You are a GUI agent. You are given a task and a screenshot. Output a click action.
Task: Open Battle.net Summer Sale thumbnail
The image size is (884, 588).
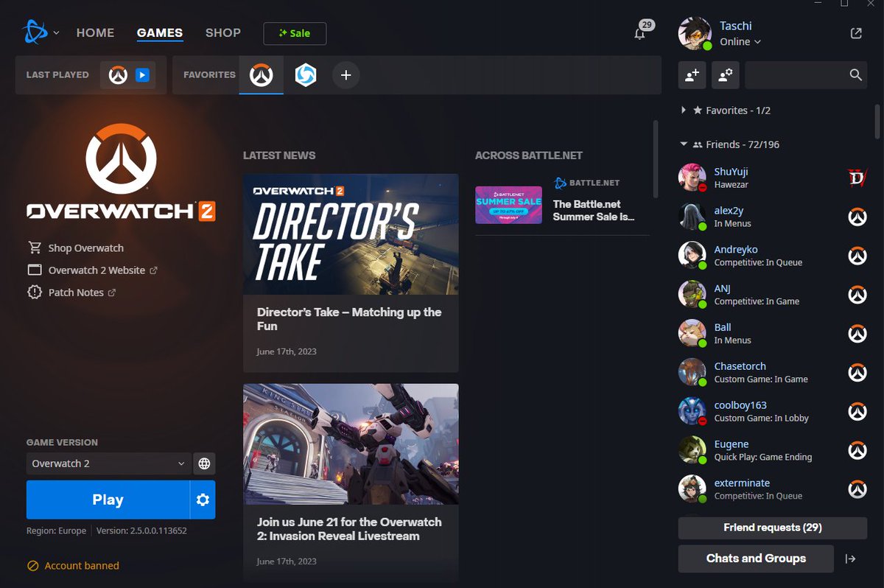tap(508, 205)
